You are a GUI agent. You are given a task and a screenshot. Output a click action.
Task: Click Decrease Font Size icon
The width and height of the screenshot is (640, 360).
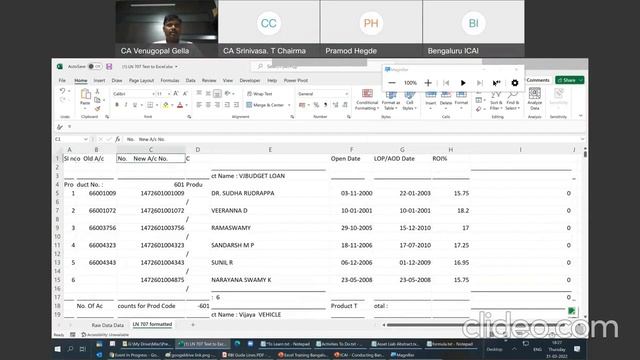(x=185, y=93)
